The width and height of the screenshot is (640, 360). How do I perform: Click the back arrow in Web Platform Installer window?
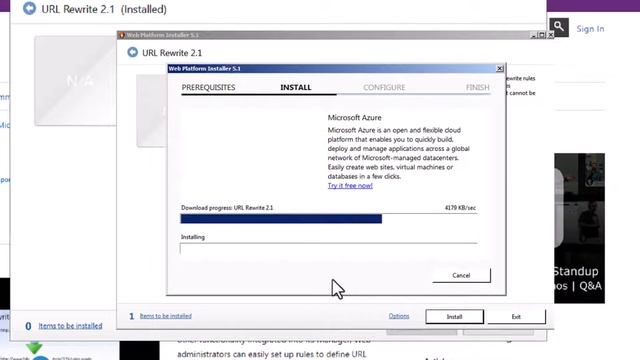pyautogui.click(x=133, y=52)
